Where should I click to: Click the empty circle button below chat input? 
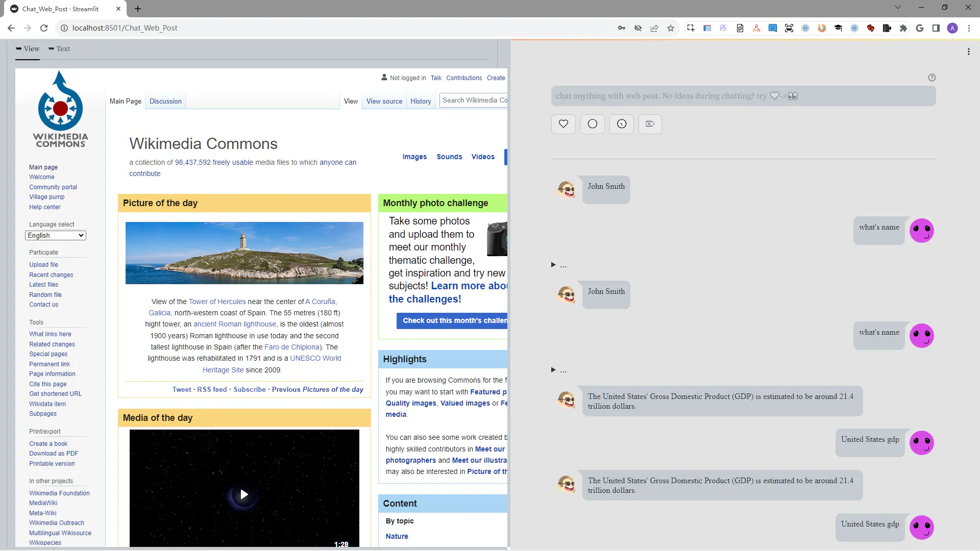point(593,124)
